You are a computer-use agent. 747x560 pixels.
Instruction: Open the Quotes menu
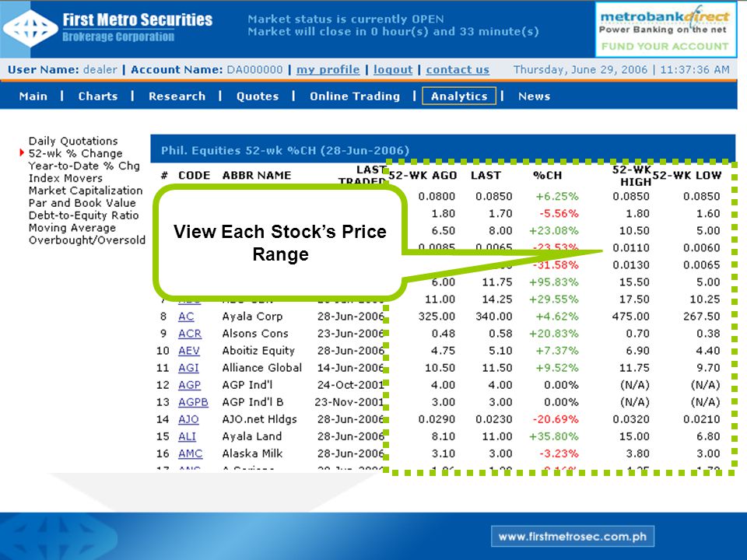coord(258,96)
